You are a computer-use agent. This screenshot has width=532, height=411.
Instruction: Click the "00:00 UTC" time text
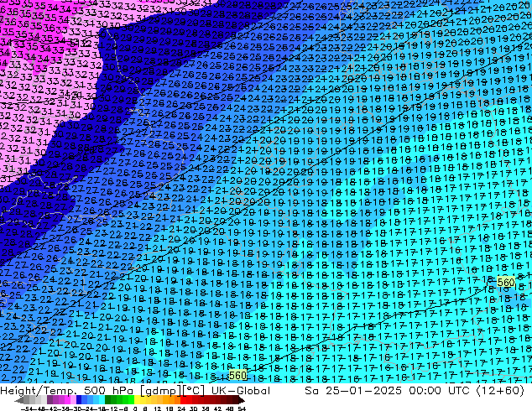click(x=439, y=391)
